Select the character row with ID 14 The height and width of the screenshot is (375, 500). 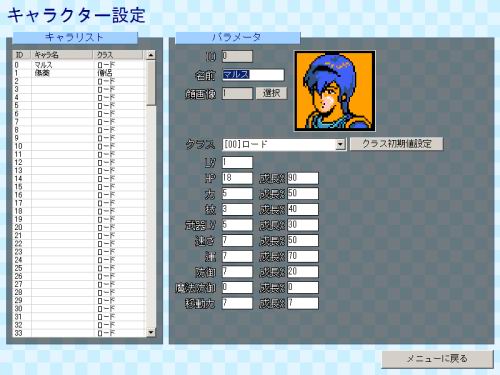(79, 179)
